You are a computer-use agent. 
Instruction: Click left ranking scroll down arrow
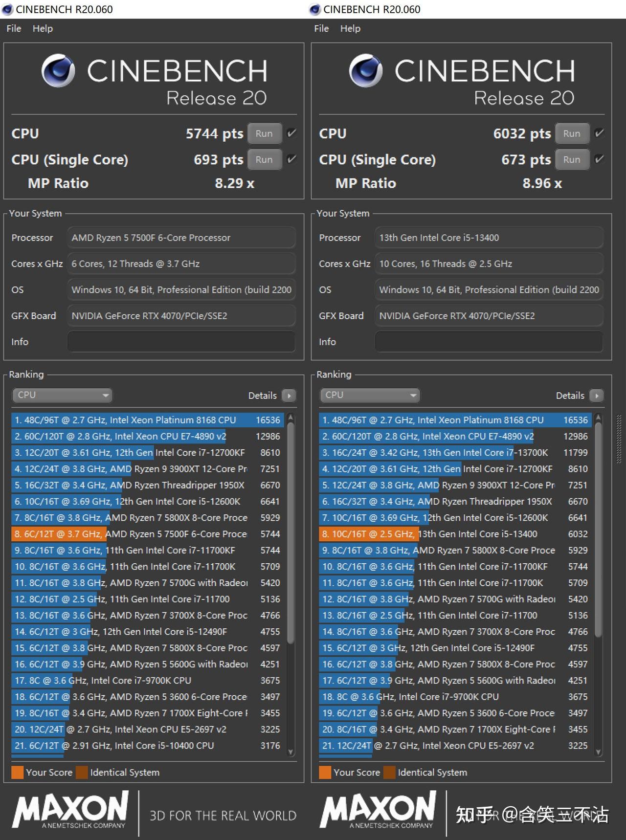click(x=291, y=752)
